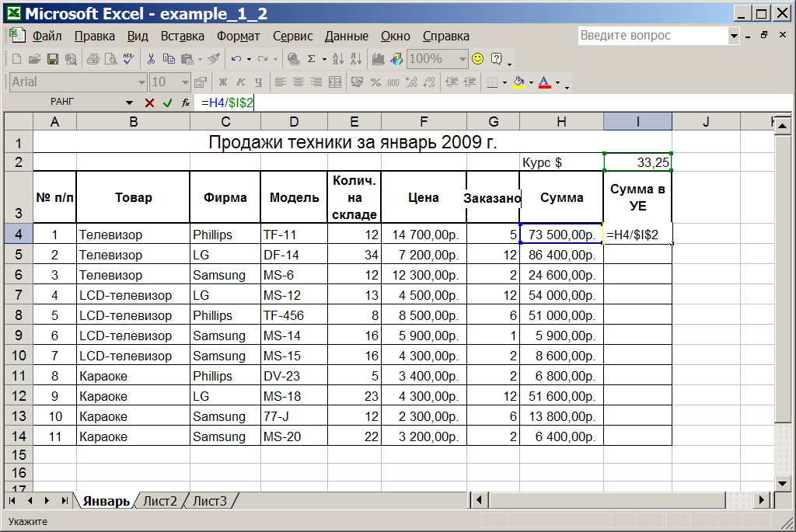The width and height of the screenshot is (796, 532).
Task: Decrease decimal places
Action: 429,82
